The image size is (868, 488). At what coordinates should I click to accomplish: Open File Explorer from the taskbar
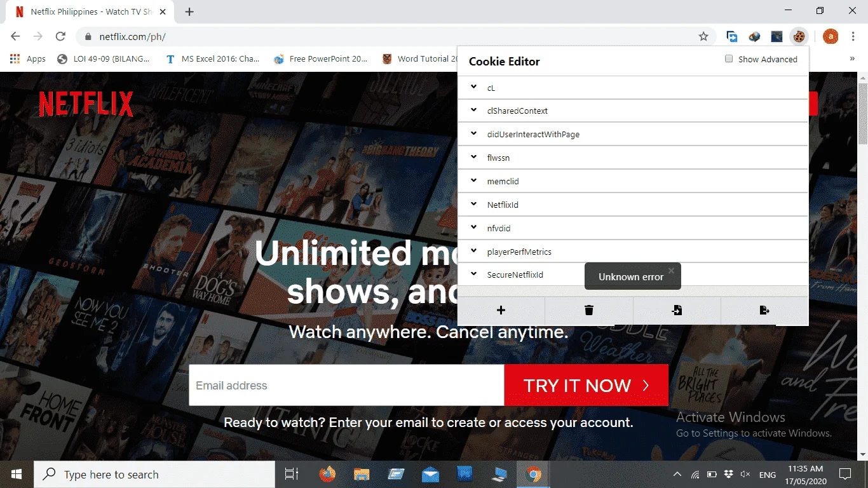click(362, 474)
